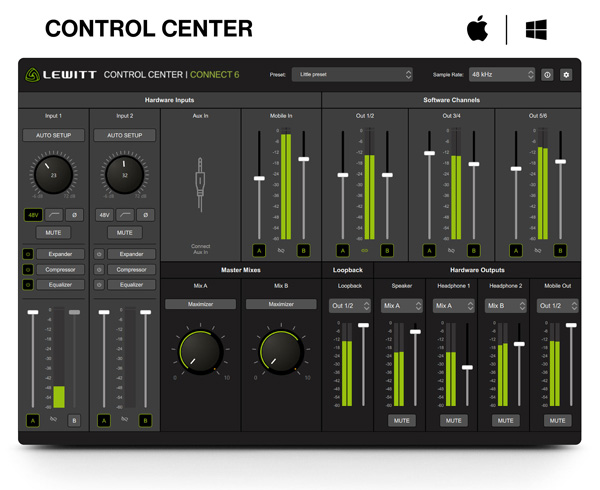
Task: Open the Sample Rate dropdown
Action: point(502,75)
